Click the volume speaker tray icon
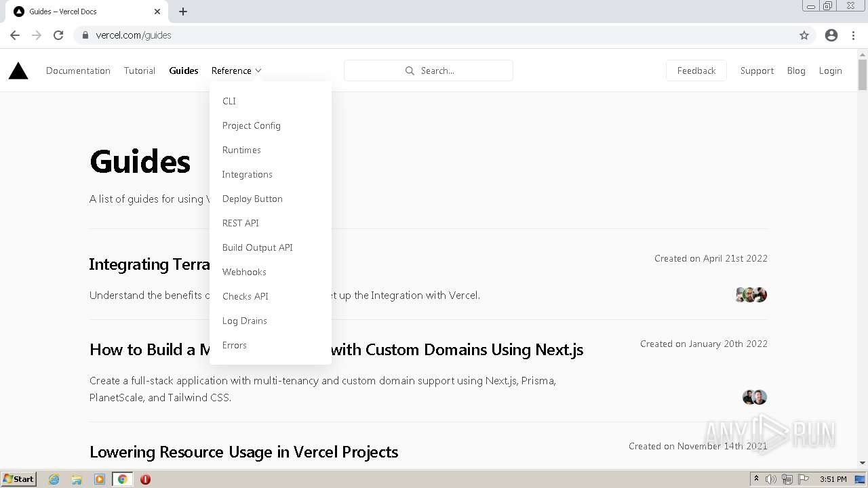 click(771, 479)
